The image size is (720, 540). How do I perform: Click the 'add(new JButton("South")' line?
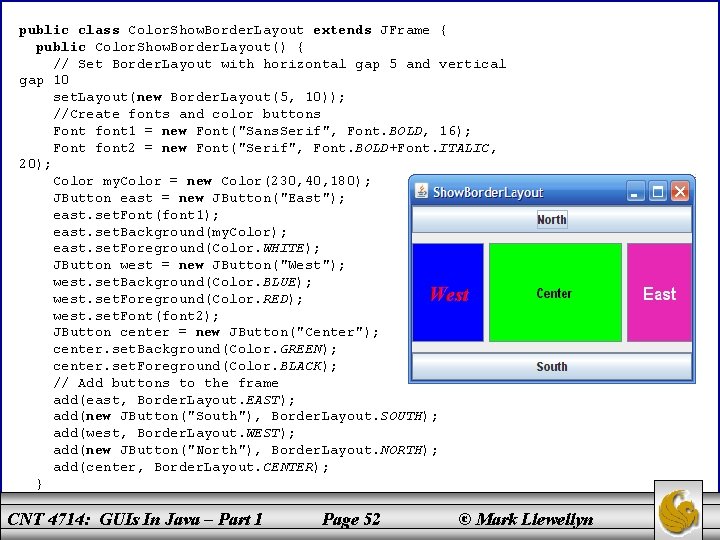(x=246, y=416)
